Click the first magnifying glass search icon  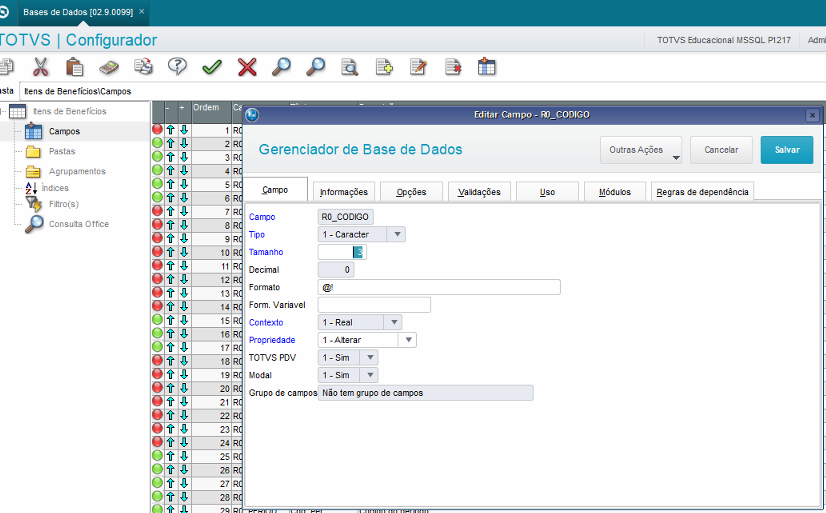point(281,67)
